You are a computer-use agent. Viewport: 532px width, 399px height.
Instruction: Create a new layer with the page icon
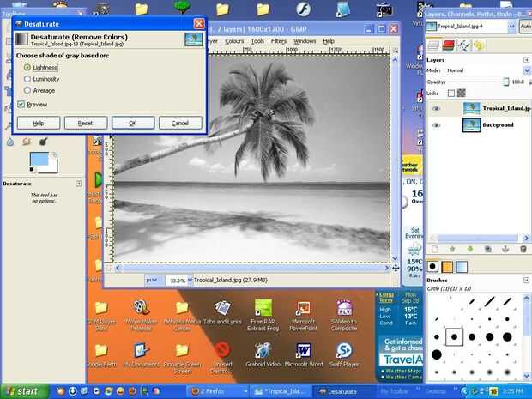pyautogui.click(x=435, y=250)
